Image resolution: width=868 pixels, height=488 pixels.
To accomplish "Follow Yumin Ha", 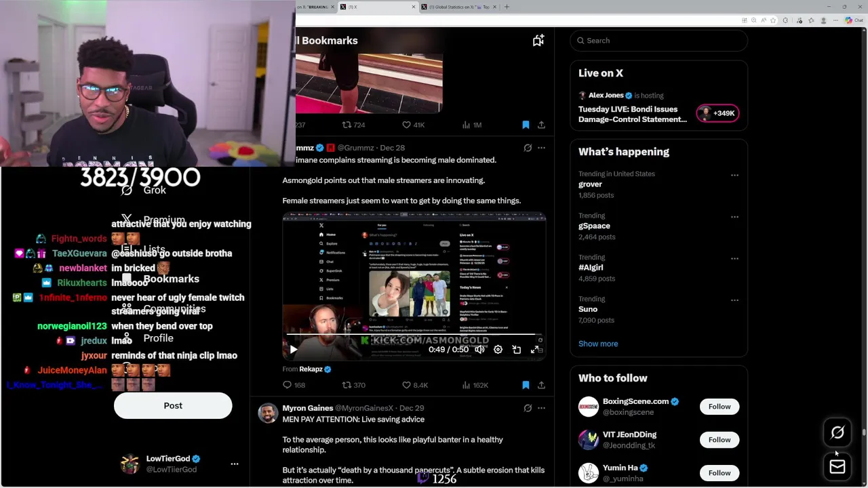I will (x=719, y=473).
